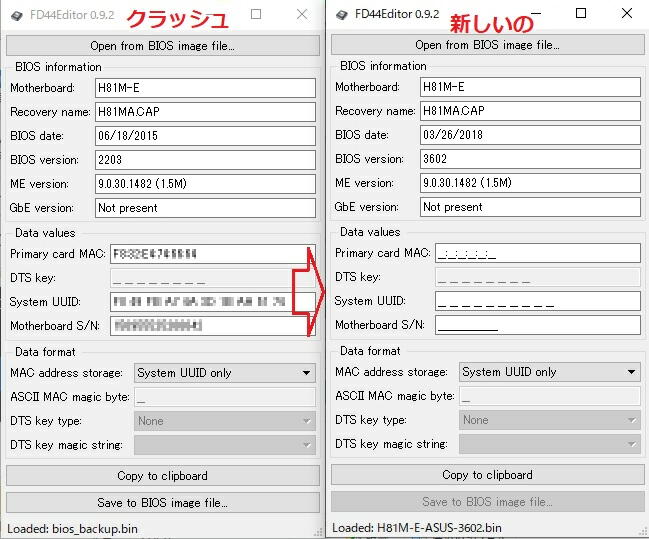649x539 pixels.
Task: Open DTS key magic string dropdown in right window
Action: tap(550, 444)
